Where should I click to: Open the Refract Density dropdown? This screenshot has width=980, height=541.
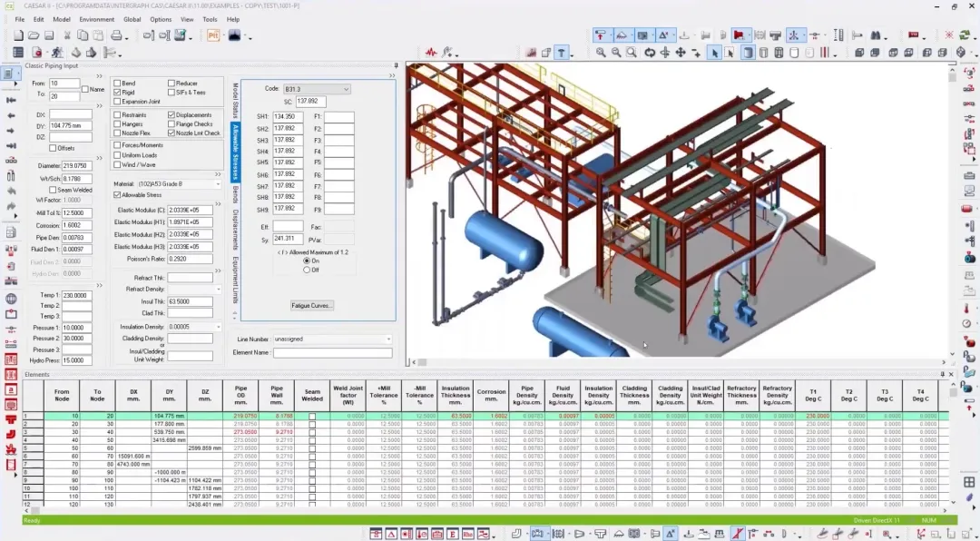click(x=218, y=290)
